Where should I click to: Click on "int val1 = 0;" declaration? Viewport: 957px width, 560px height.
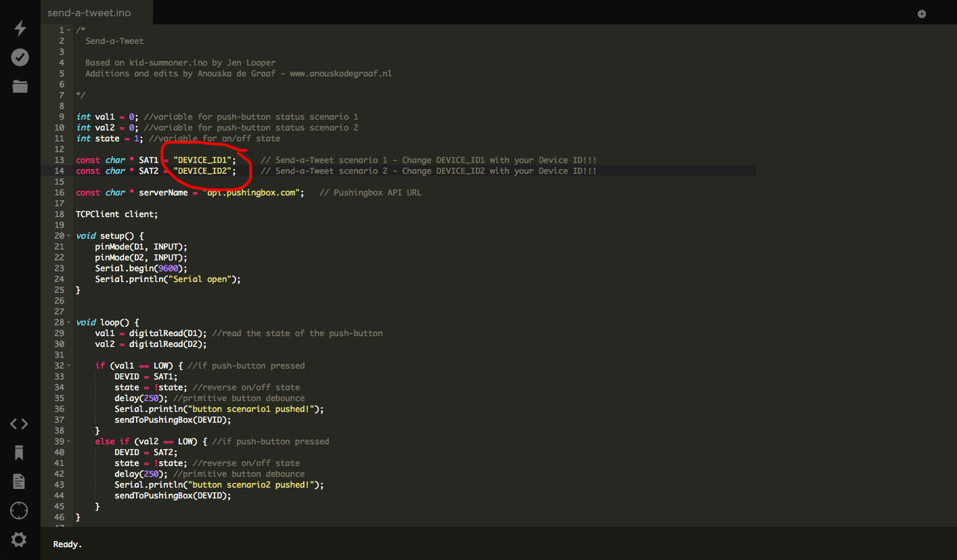tap(108, 117)
